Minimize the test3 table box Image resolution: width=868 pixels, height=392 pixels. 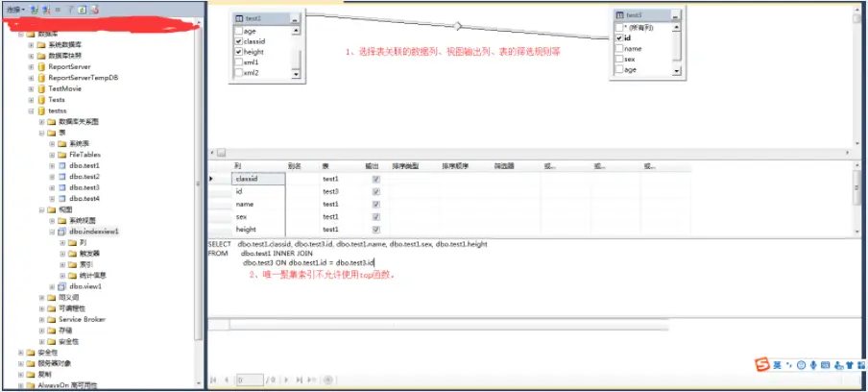[676, 15]
